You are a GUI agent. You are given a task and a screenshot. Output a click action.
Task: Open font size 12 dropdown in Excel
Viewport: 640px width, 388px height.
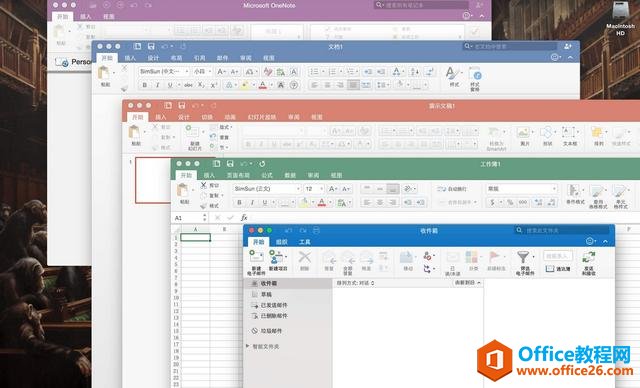click(321, 188)
